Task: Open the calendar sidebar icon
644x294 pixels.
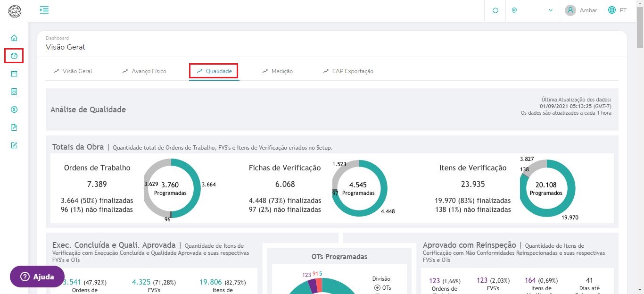Action: pyautogui.click(x=14, y=74)
